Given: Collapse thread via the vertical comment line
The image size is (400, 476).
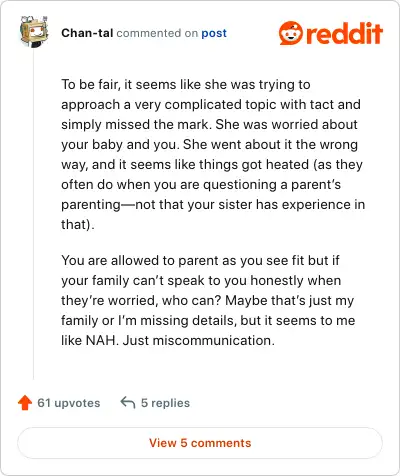Looking at the screenshot, I should point(33,215).
